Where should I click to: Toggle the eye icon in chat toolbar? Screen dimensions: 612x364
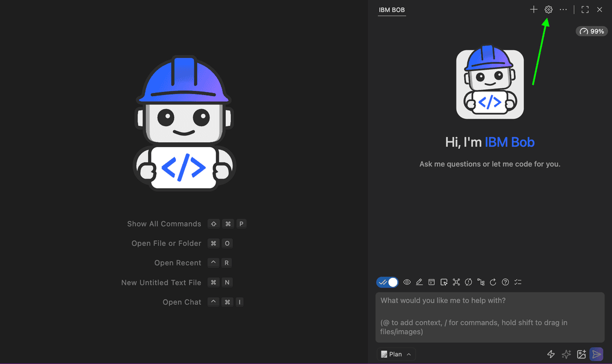click(407, 282)
